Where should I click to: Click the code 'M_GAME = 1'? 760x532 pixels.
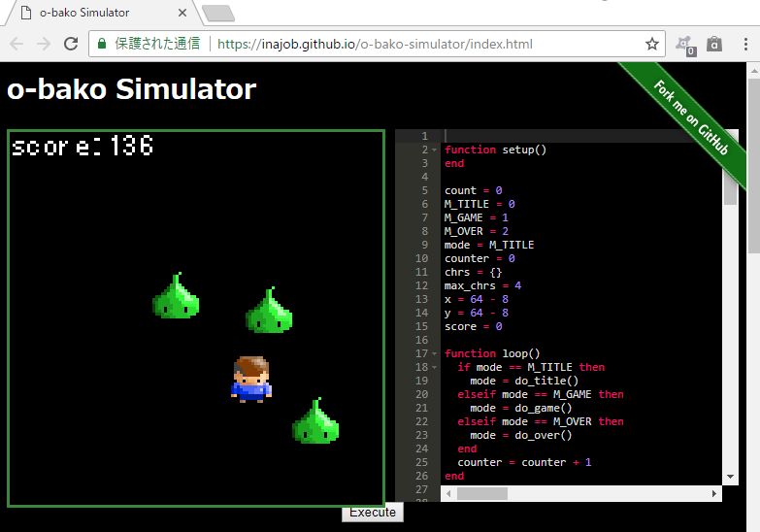477,217
